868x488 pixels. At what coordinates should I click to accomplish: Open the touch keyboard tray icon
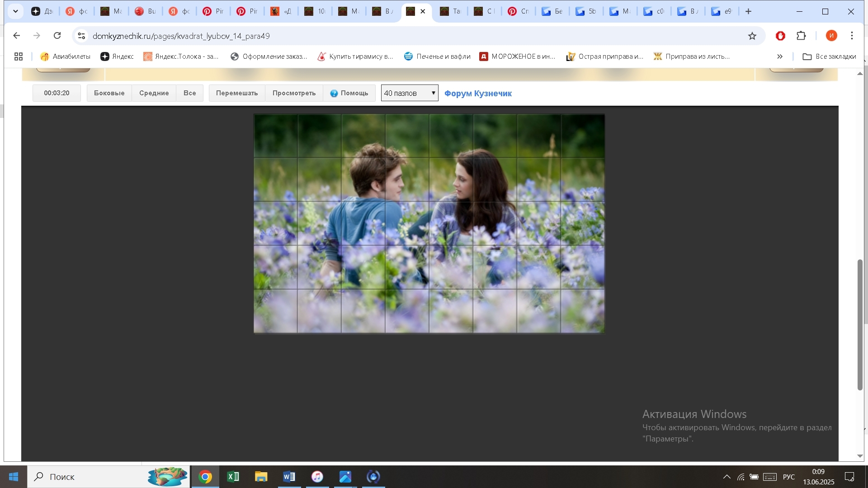pos(770,477)
